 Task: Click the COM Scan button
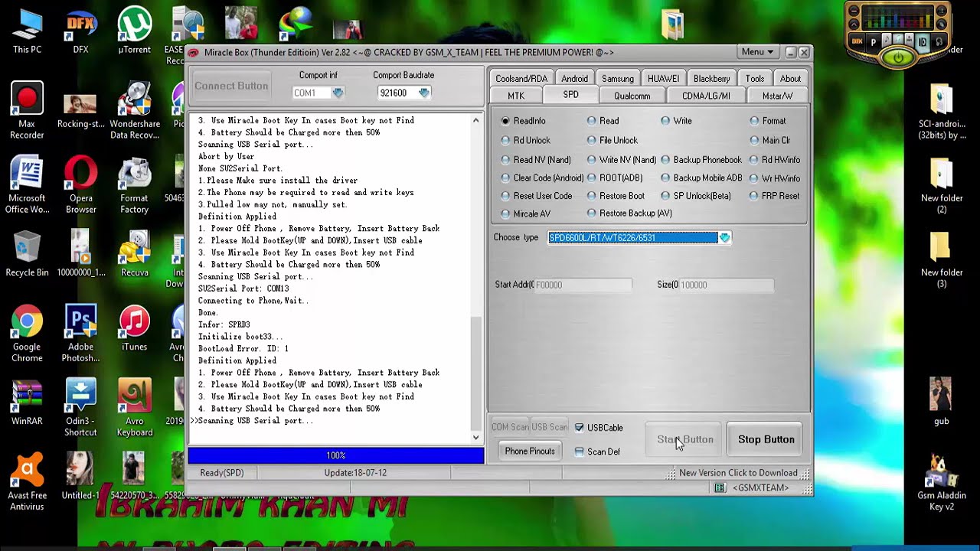tap(510, 427)
